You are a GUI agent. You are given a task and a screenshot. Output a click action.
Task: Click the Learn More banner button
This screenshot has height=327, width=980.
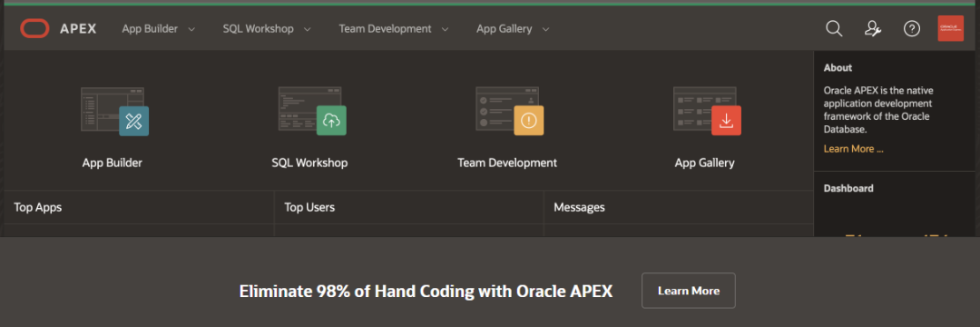pos(688,291)
